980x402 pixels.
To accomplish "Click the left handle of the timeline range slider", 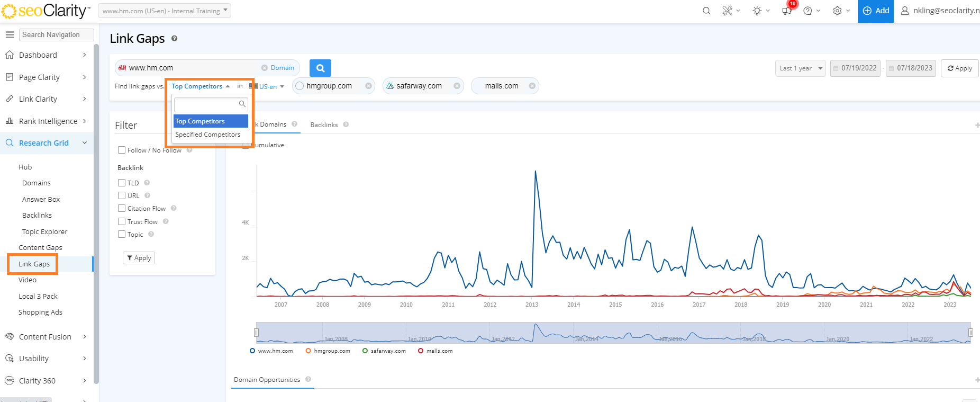I will click(256, 333).
